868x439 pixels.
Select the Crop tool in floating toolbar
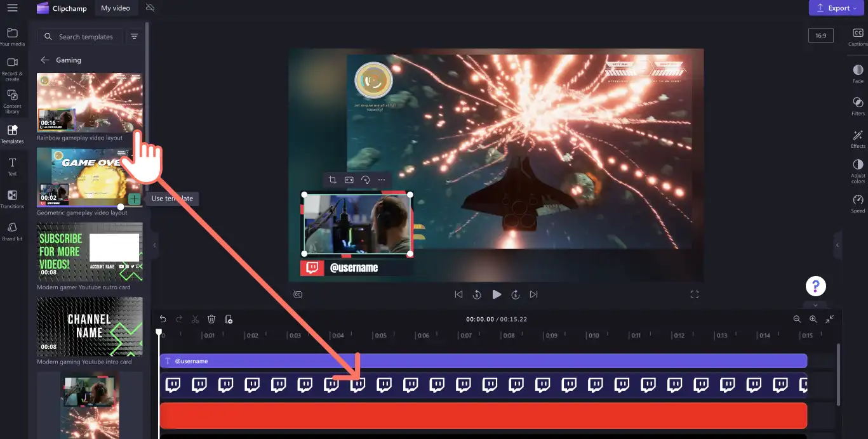[x=333, y=180]
